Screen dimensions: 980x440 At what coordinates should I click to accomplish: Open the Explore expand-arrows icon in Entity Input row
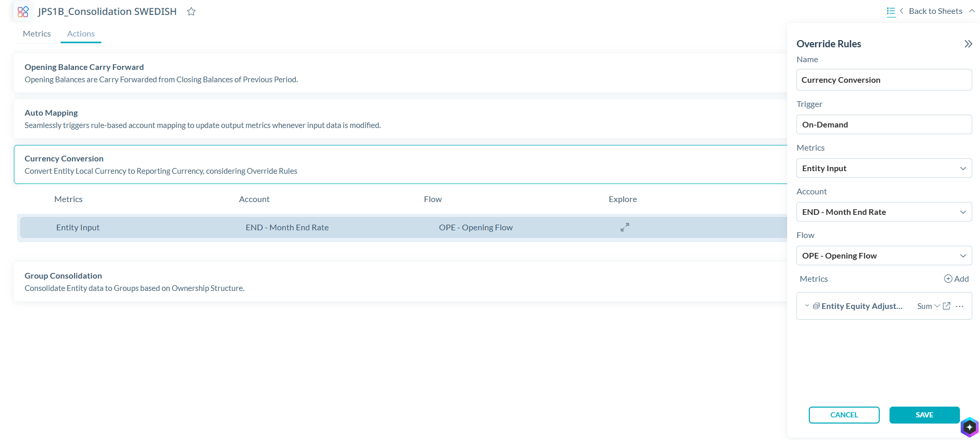point(625,227)
